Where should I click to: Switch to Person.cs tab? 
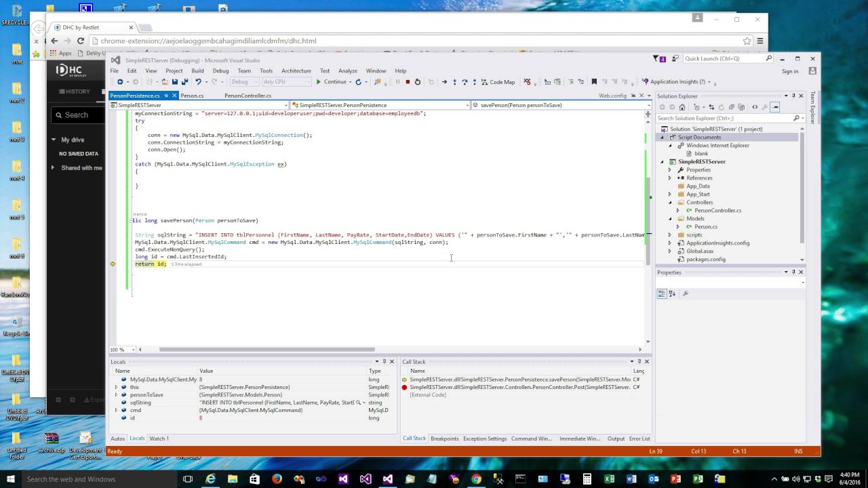click(192, 96)
